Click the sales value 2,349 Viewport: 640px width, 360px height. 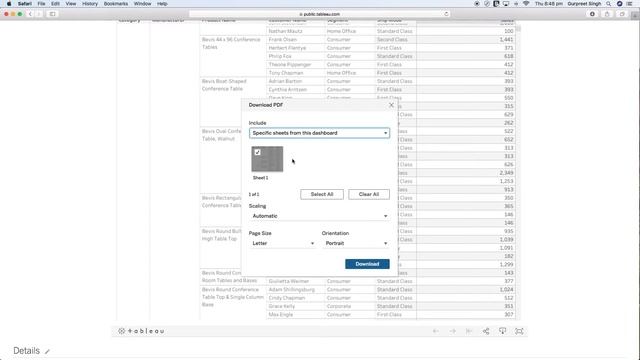click(506, 173)
